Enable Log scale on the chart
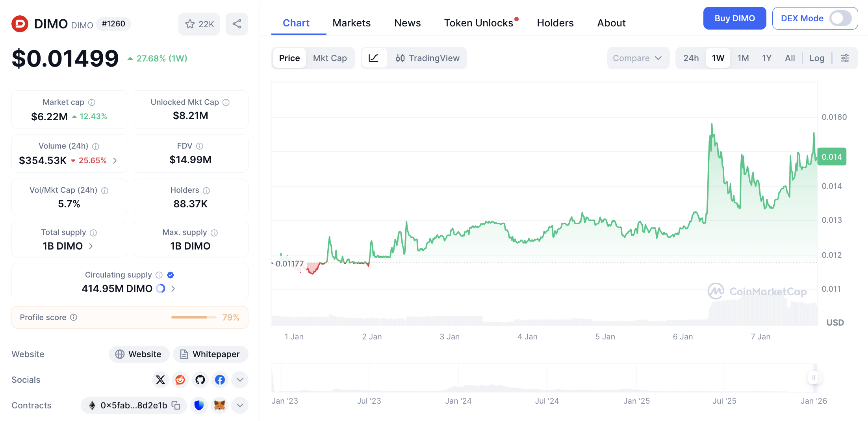Image resolution: width=868 pixels, height=421 pixels. (x=816, y=58)
